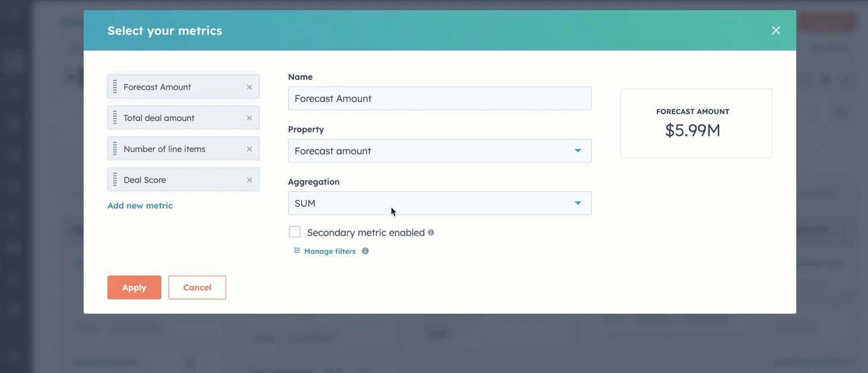
Task: Open the Manage filters link
Action: [x=330, y=251]
